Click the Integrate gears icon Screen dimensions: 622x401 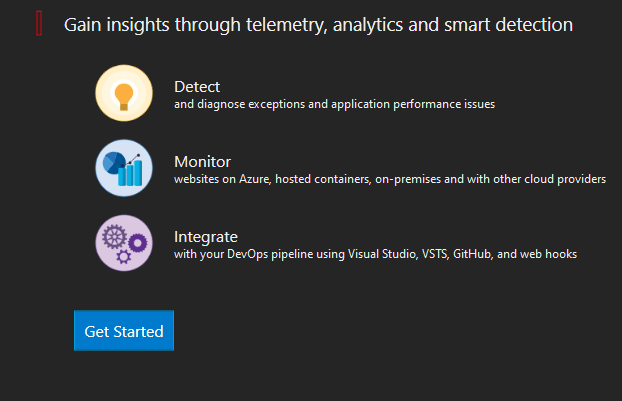(124, 243)
